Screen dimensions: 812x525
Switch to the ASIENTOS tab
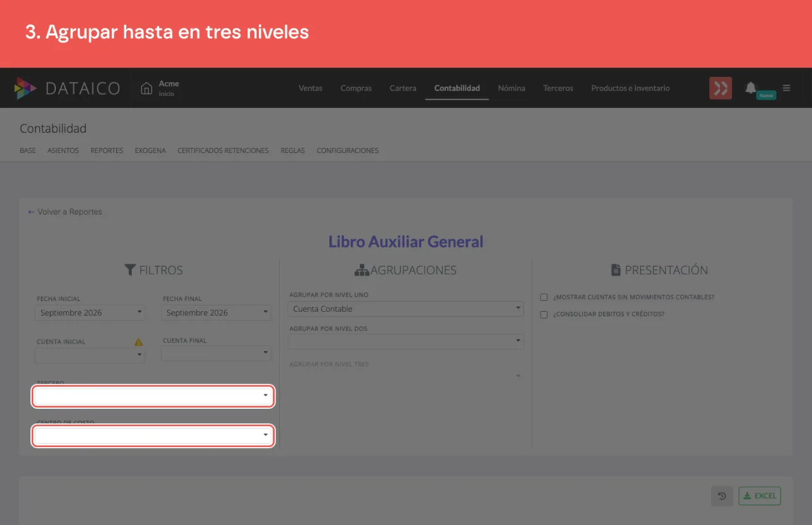coord(63,151)
